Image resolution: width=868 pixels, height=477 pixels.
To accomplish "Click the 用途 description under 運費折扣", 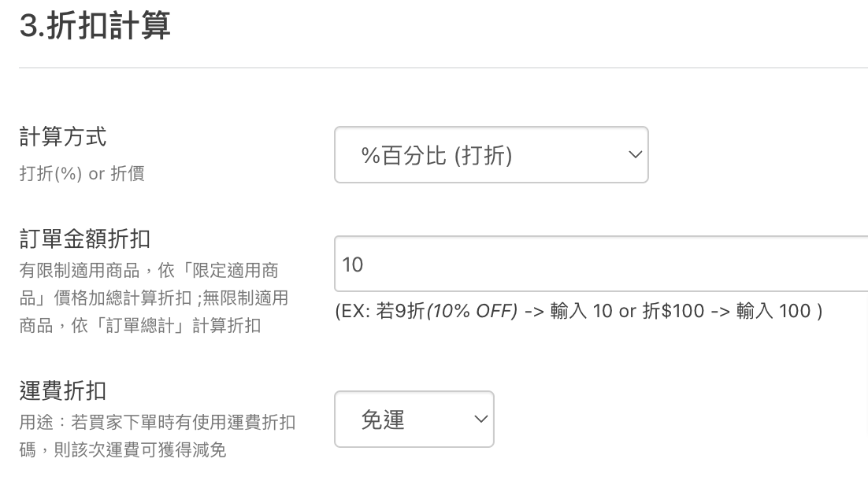I will click(157, 423).
